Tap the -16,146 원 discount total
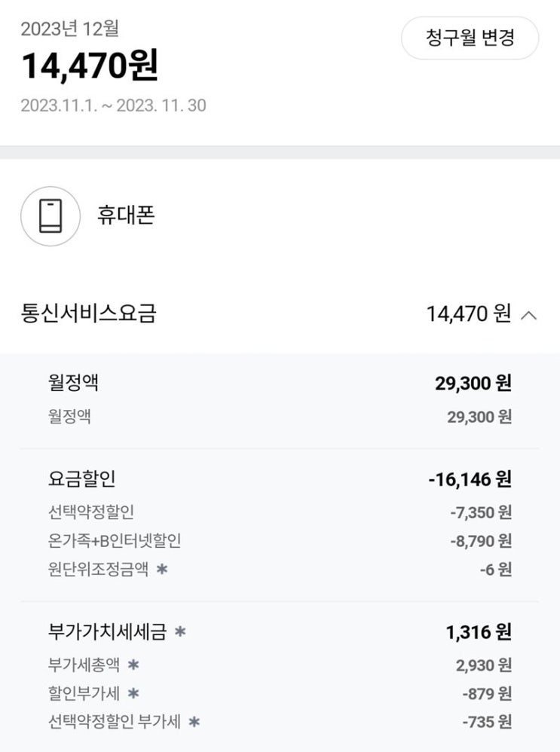Viewport: 560px width, 752px height. pos(469,479)
